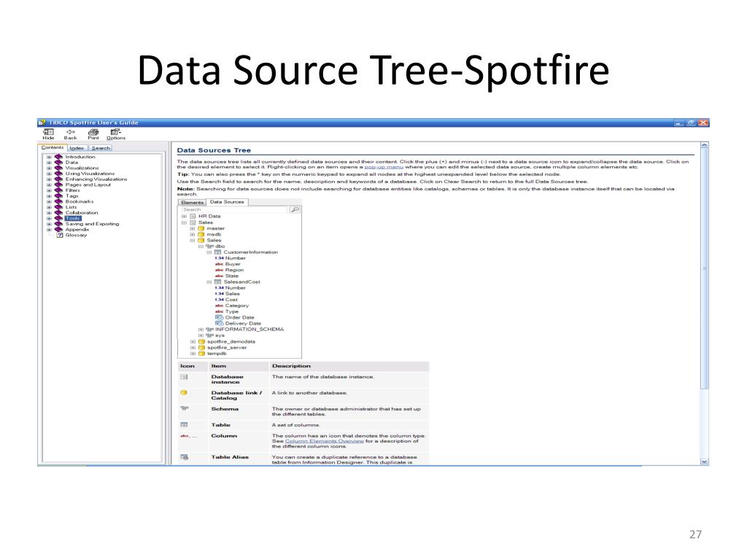The width and height of the screenshot is (747, 560).
Task: Select the State column
Action: pos(231,276)
